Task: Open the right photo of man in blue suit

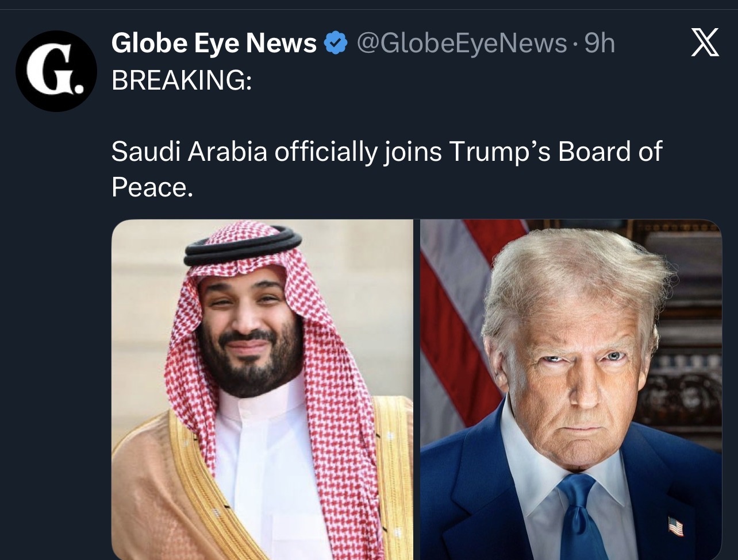Action: tap(570, 389)
